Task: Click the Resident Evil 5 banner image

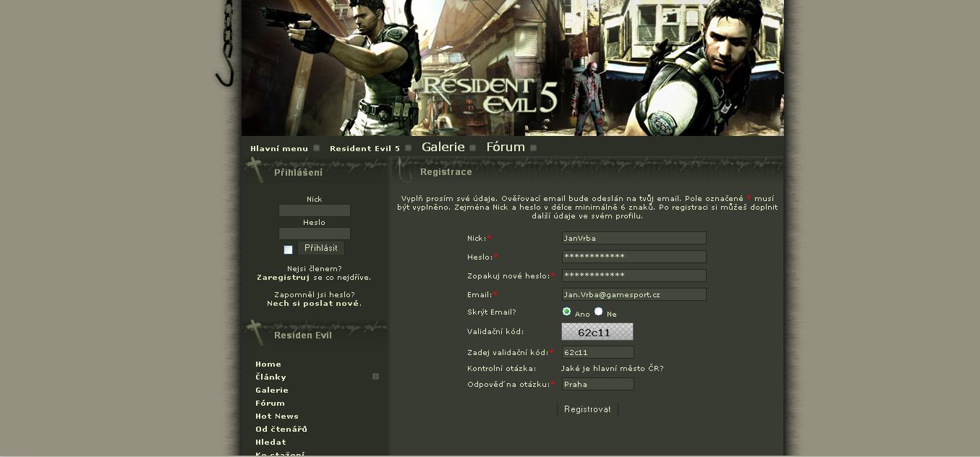Action: 513,68
